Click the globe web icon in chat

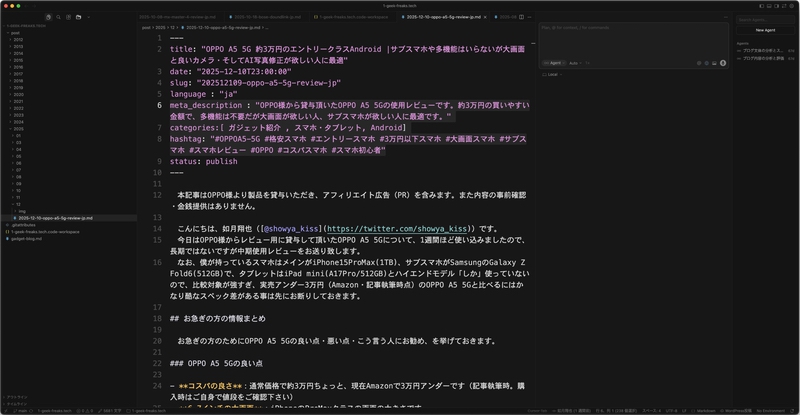tap(707, 63)
